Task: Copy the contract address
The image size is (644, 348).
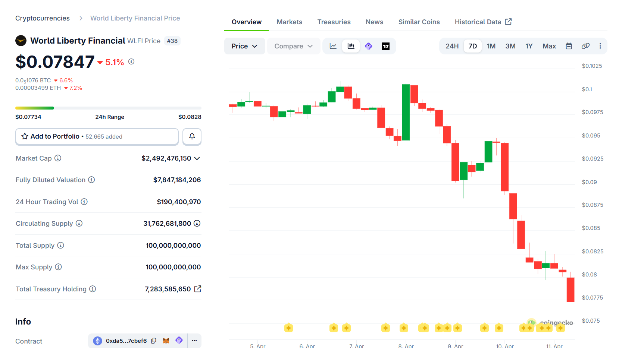Action: 154,341
